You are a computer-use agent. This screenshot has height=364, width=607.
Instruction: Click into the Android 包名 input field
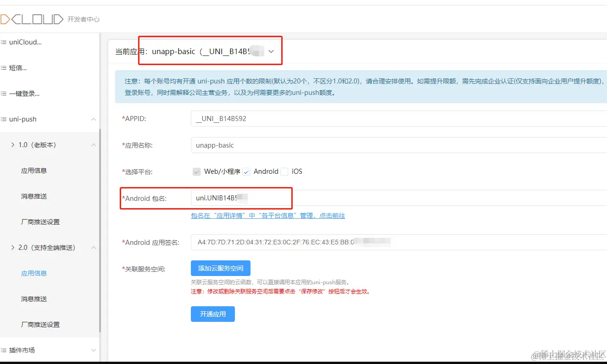pyautogui.click(x=399, y=198)
